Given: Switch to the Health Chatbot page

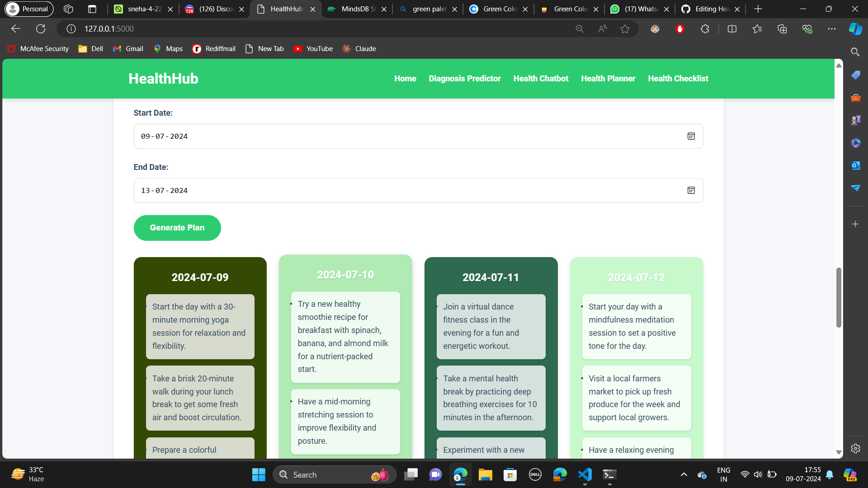Looking at the screenshot, I should (x=541, y=78).
